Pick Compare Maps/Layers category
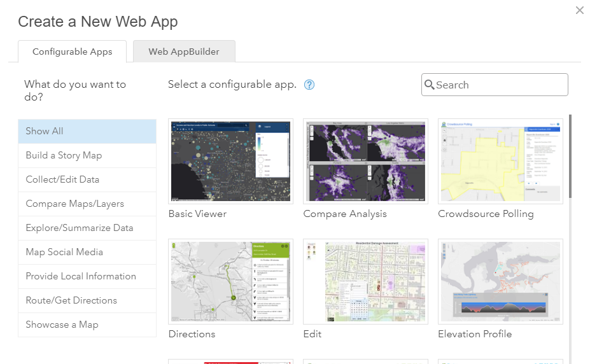 pyautogui.click(x=87, y=204)
